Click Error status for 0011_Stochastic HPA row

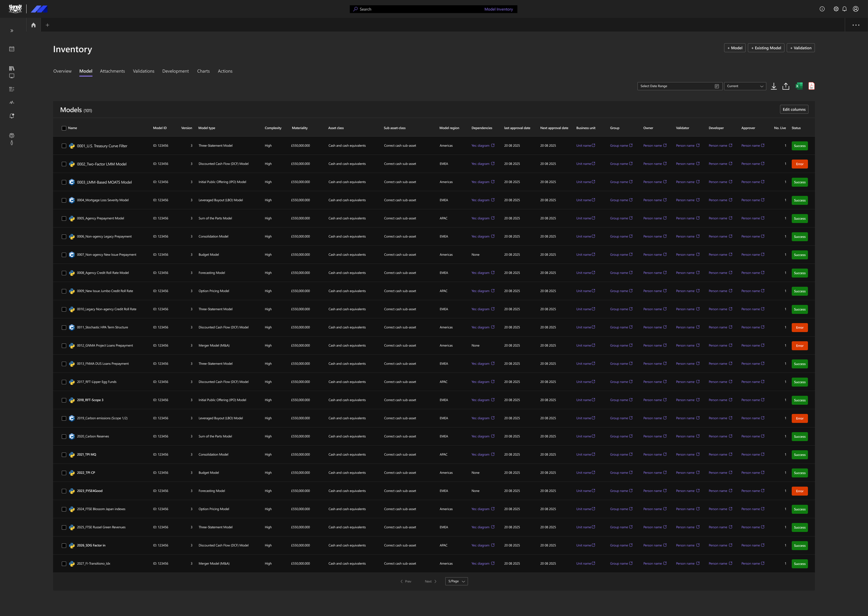pyautogui.click(x=799, y=327)
